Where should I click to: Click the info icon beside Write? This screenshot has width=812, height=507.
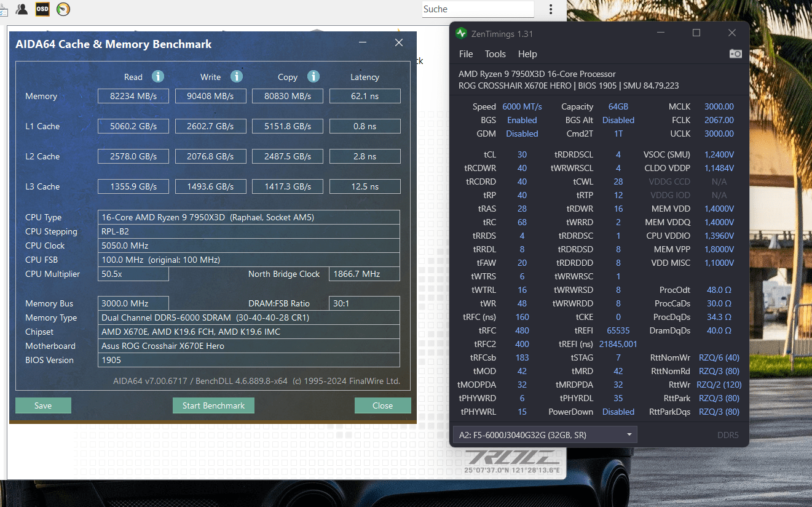coord(237,76)
